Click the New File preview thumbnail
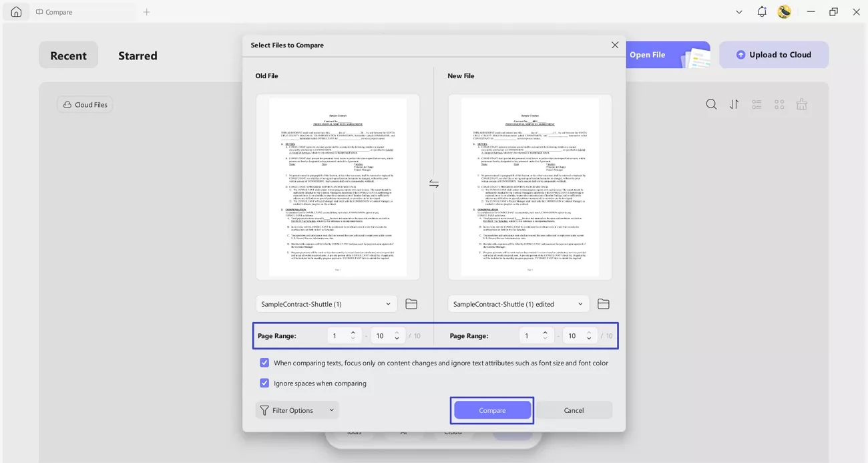 point(530,187)
